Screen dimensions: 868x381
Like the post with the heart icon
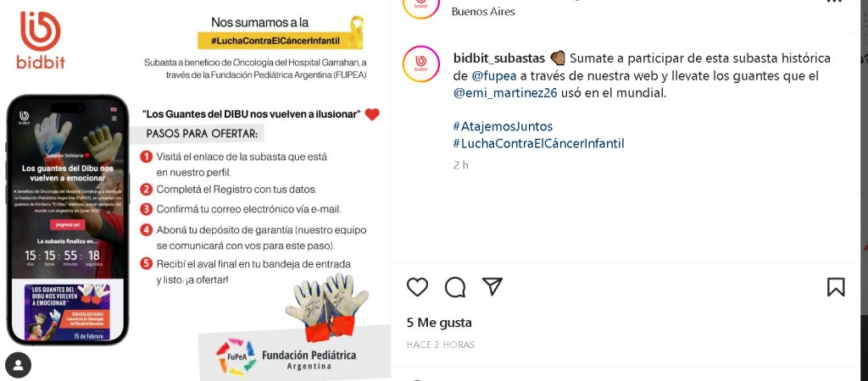point(417,287)
